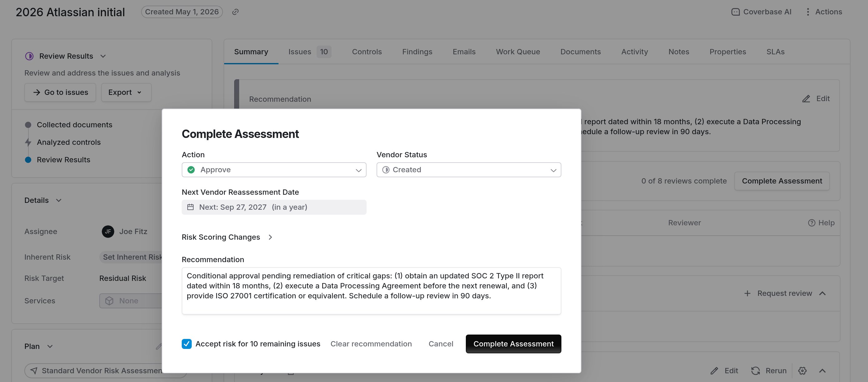The image size is (868, 382).
Task: Open the Vendor Status dropdown
Action: [468, 169]
